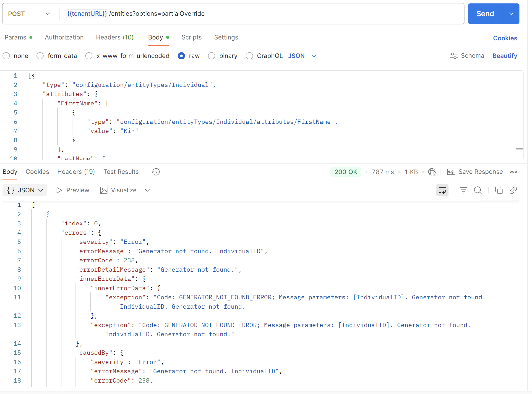The image size is (532, 394).
Task: Click the Schema sliders icon
Action: pos(453,56)
